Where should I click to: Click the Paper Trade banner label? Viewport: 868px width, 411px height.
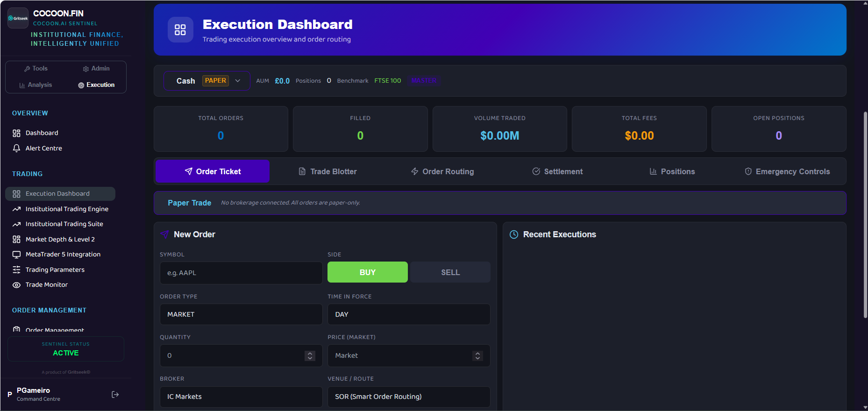tap(189, 203)
